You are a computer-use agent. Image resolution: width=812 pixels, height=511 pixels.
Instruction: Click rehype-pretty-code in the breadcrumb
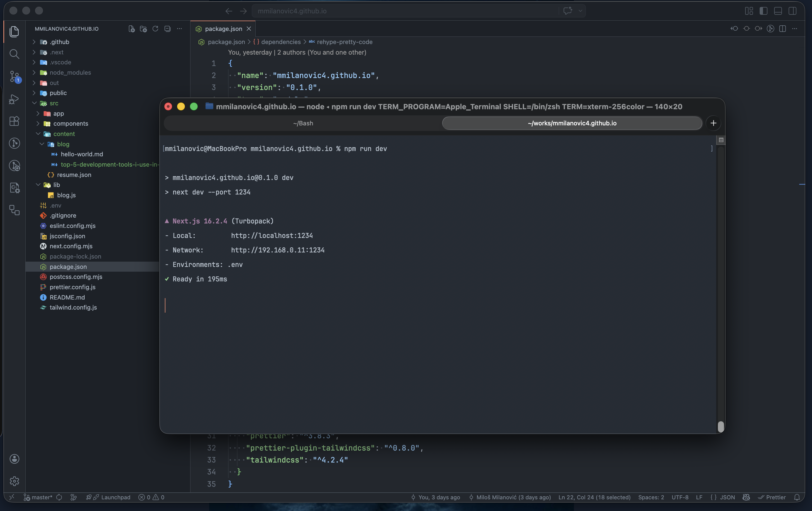click(x=345, y=42)
